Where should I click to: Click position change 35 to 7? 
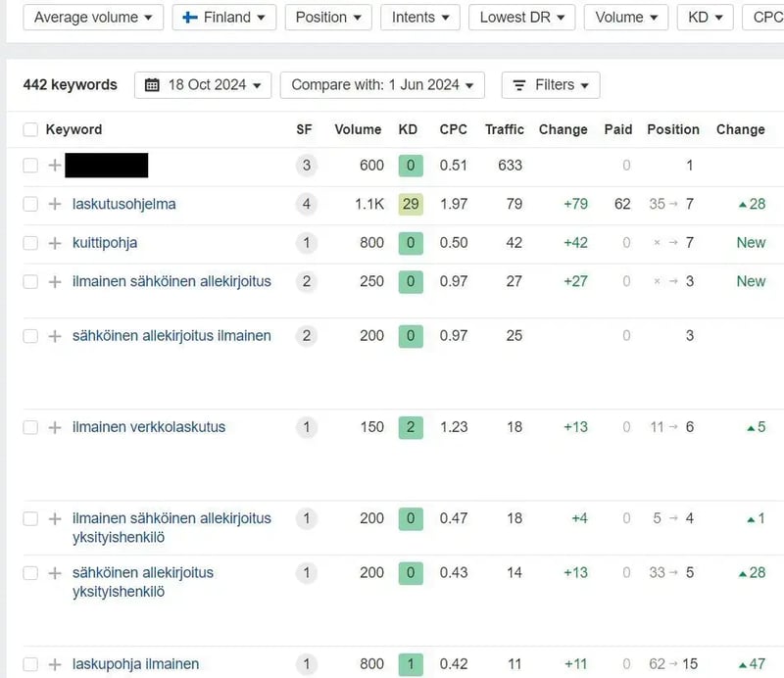[671, 204]
